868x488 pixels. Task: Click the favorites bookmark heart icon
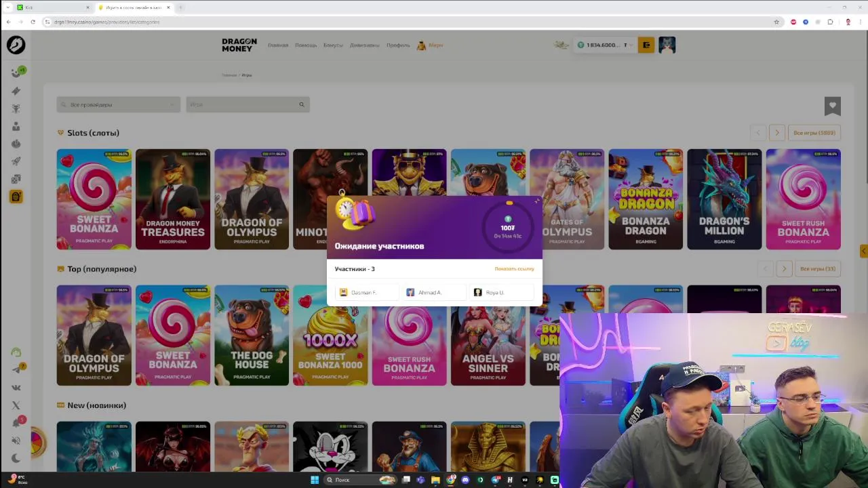pos(833,105)
